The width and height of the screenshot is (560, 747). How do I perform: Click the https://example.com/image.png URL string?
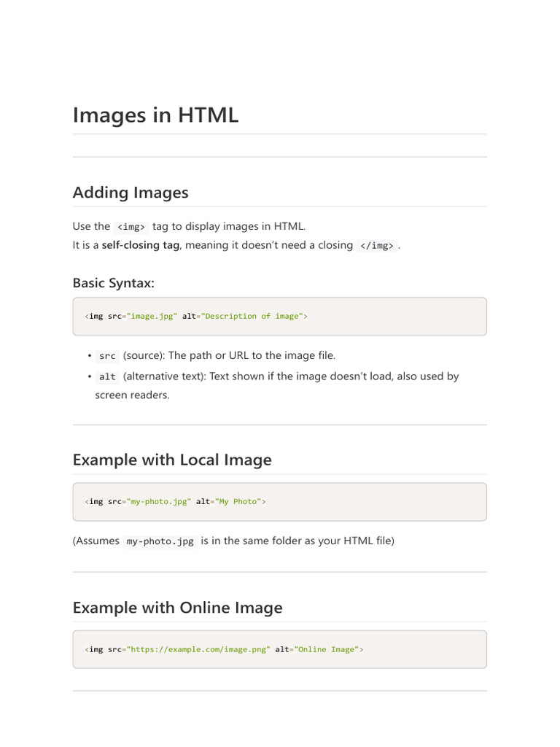click(198, 649)
